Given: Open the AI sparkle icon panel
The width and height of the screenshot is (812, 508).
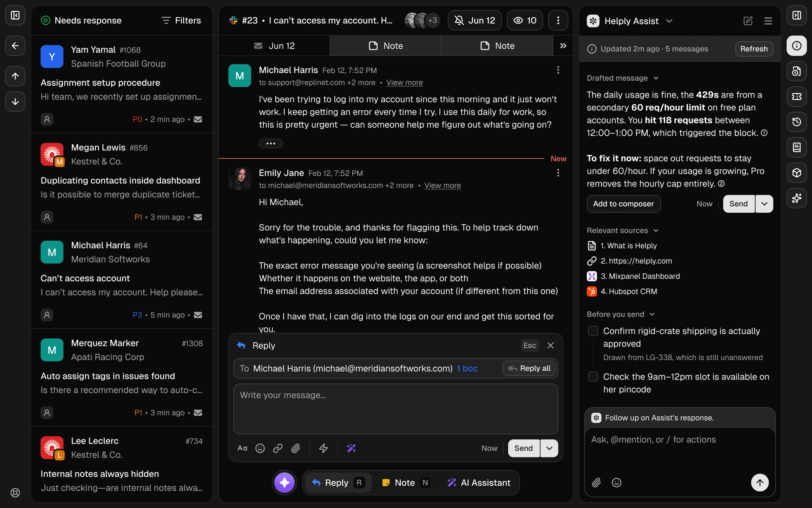Looking at the screenshot, I should point(796,198).
